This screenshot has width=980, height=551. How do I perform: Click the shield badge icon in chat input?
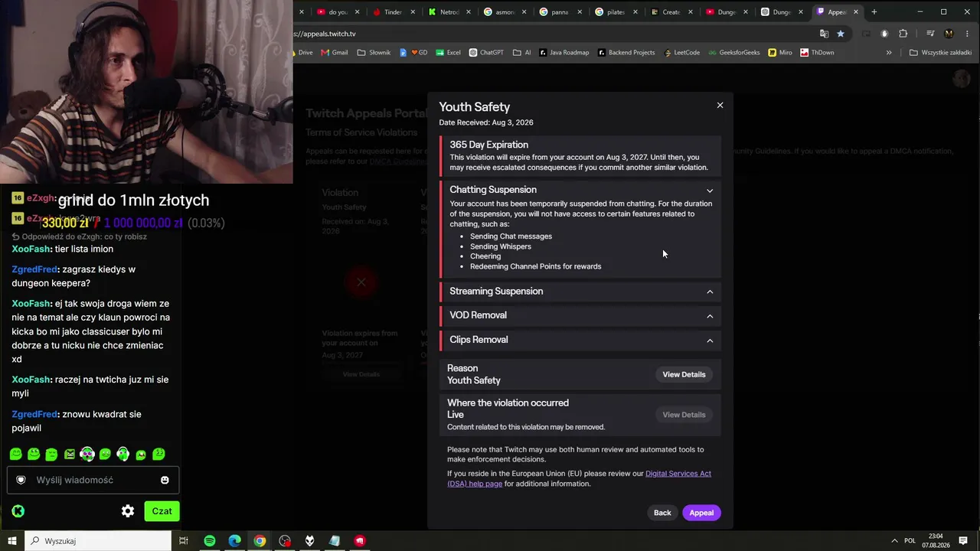click(21, 480)
